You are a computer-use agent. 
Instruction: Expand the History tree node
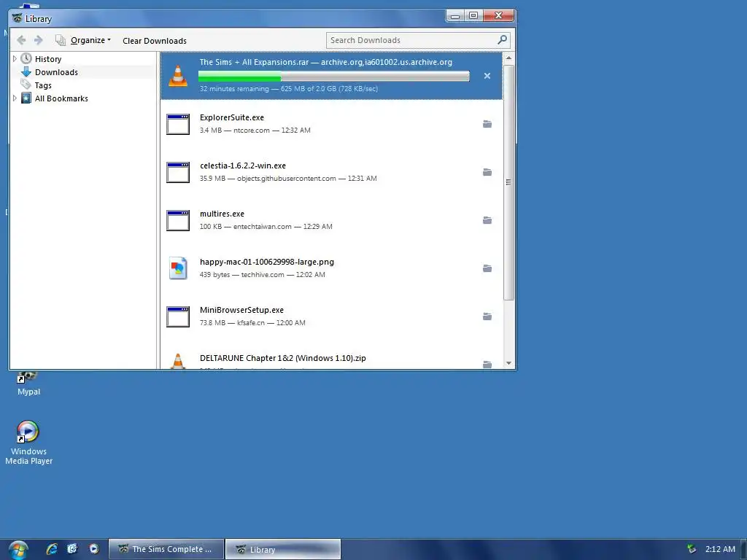tap(15, 58)
